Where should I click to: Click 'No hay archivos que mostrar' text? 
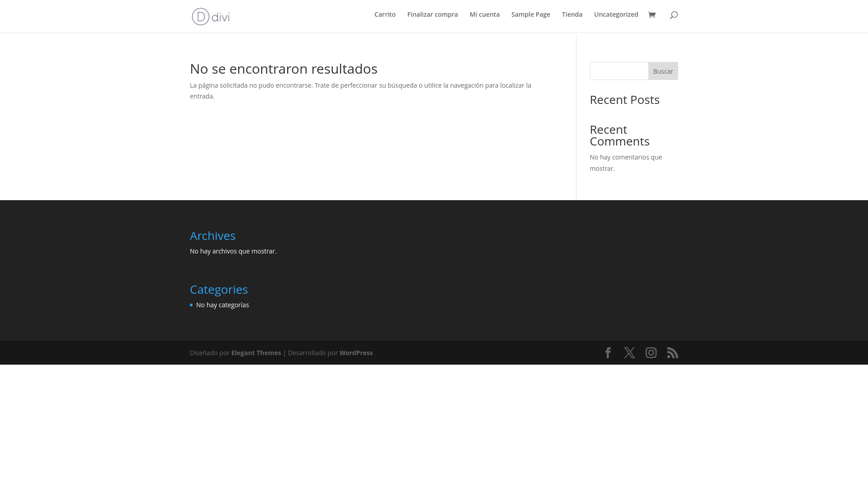233,251
